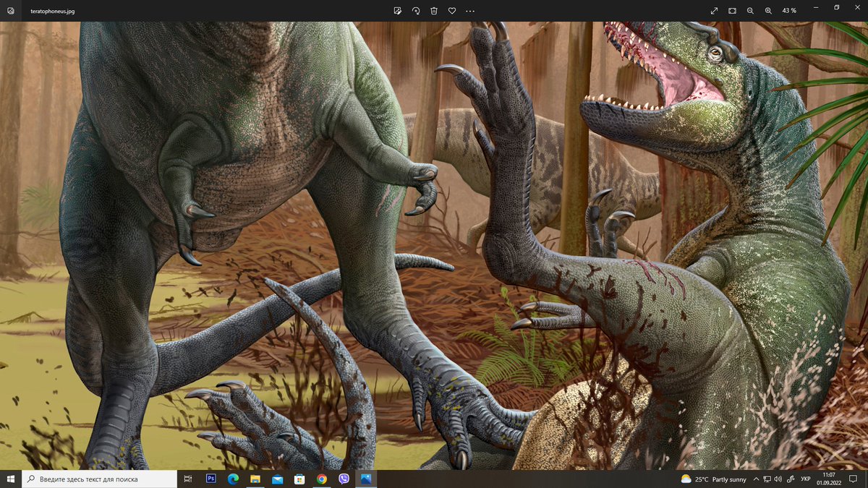Zoom in with the plus magnifier
Screen dimensions: 868x488
[768, 11]
